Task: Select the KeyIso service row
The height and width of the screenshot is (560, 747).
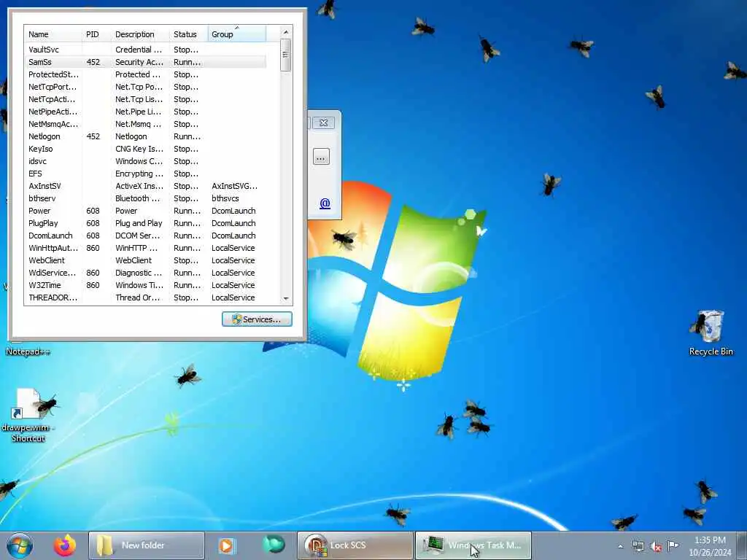Action: [x=145, y=149]
